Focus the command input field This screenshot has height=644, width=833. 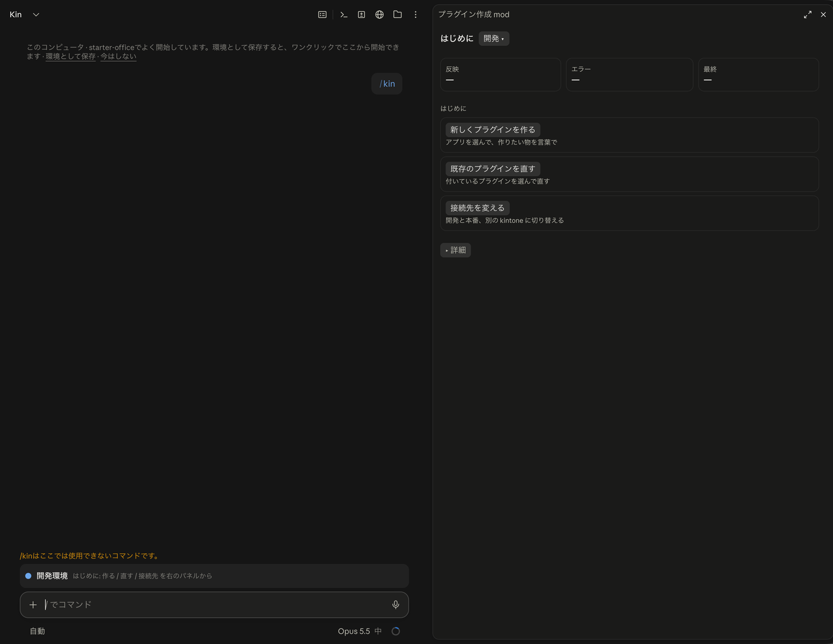pyautogui.click(x=214, y=605)
